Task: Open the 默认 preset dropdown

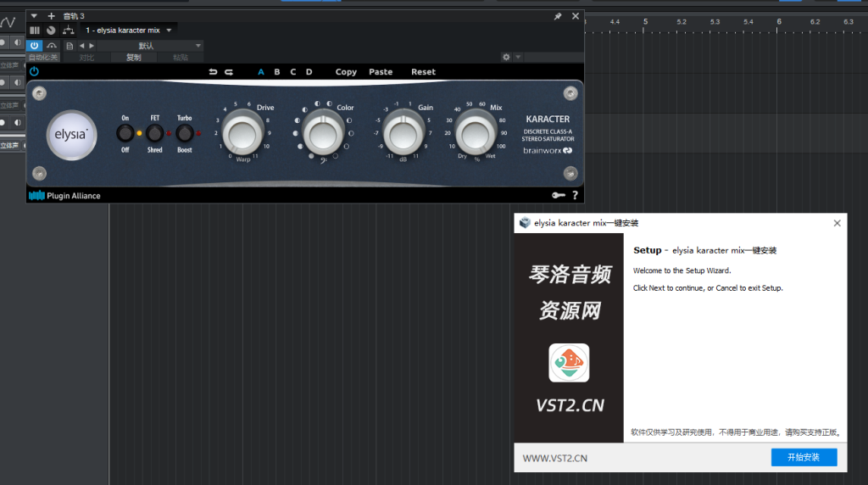Action: [x=149, y=46]
